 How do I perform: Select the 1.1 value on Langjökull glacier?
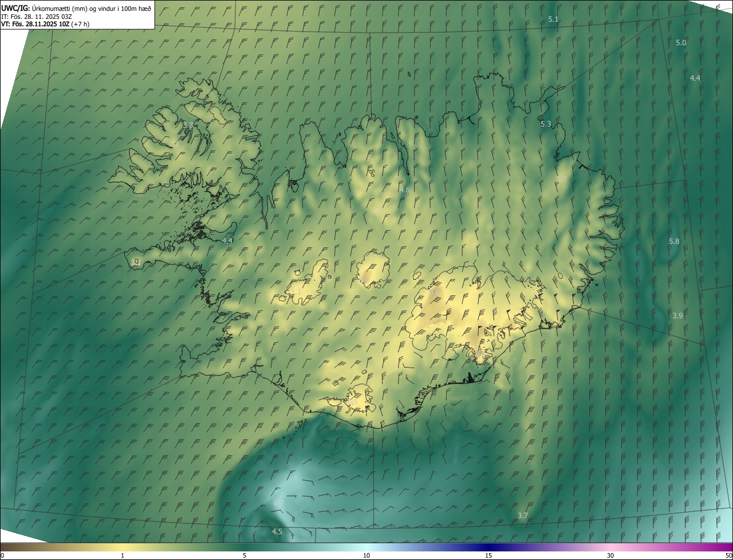(x=296, y=292)
